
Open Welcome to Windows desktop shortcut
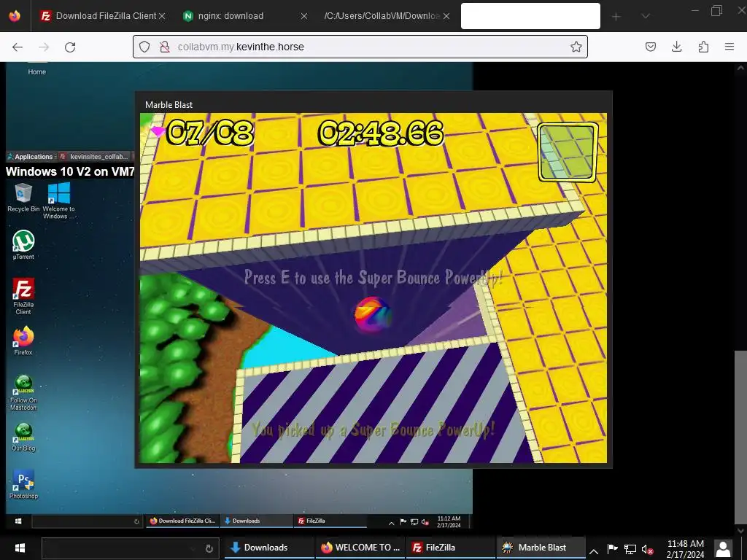pyautogui.click(x=59, y=201)
